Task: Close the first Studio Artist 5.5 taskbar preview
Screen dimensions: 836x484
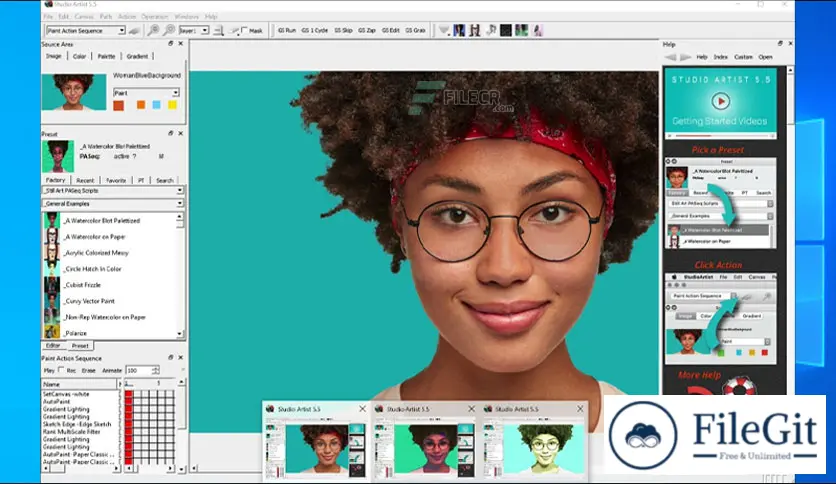Action: 363,409
